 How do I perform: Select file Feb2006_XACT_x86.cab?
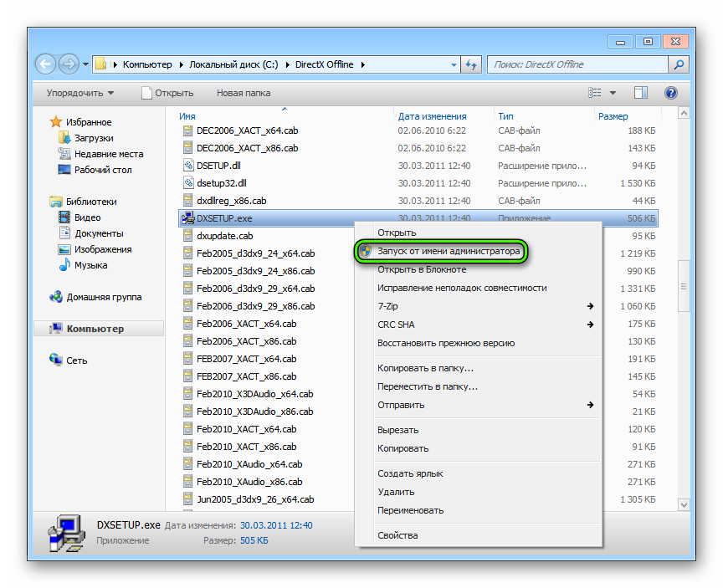(x=246, y=341)
